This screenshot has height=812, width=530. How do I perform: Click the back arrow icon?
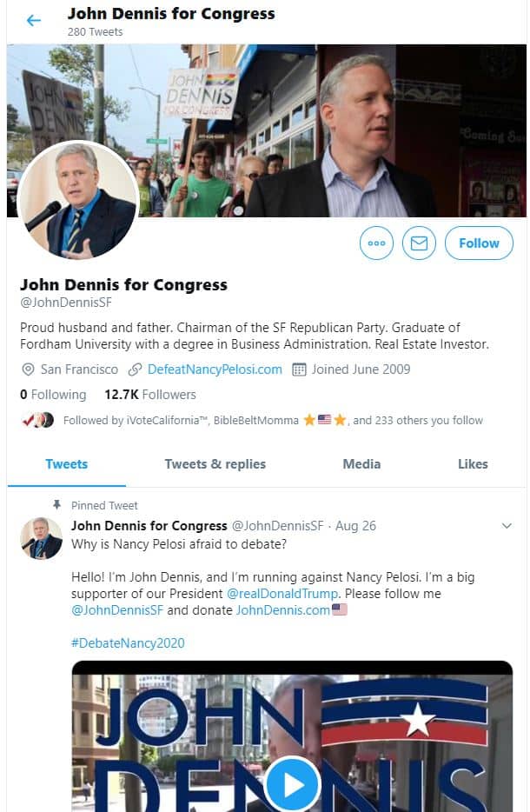(x=33, y=21)
